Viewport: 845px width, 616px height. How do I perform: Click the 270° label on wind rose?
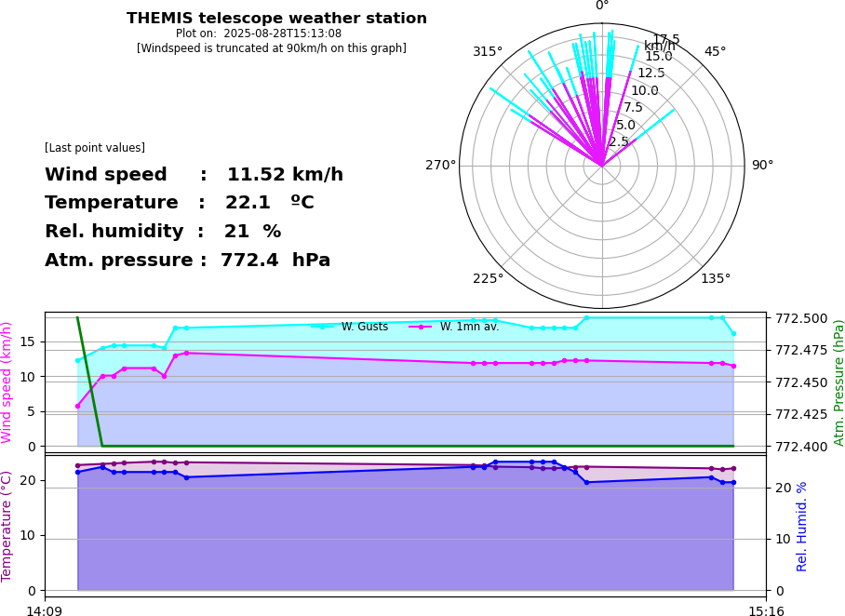(x=440, y=166)
